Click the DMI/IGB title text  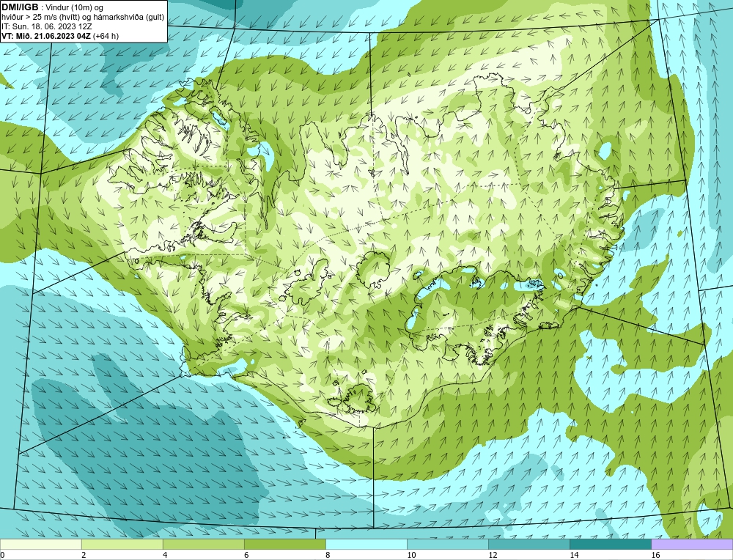pos(20,7)
